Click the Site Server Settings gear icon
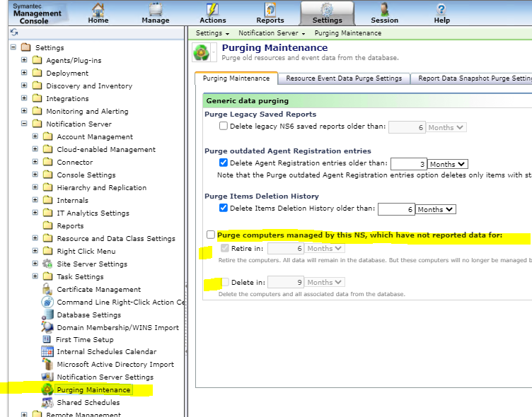 coord(47,264)
